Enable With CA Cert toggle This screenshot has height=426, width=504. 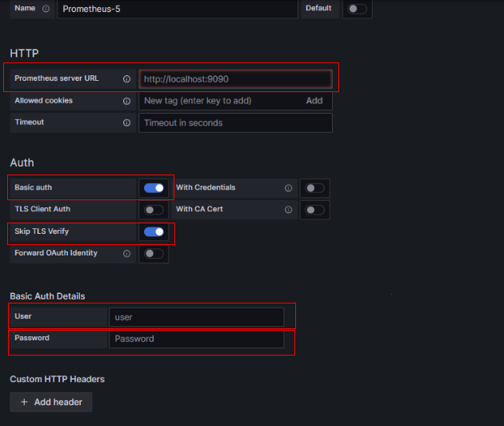tap(314, 210)
